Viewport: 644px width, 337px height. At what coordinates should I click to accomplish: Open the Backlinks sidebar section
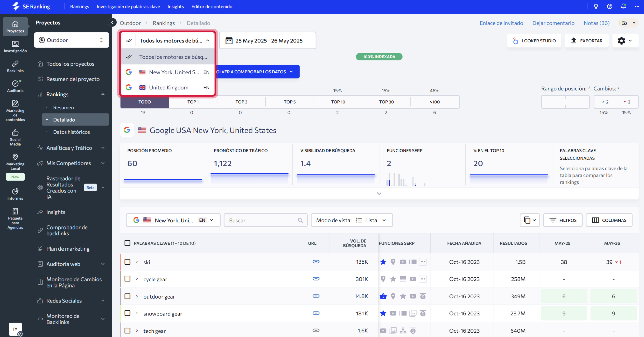[15, 66]
